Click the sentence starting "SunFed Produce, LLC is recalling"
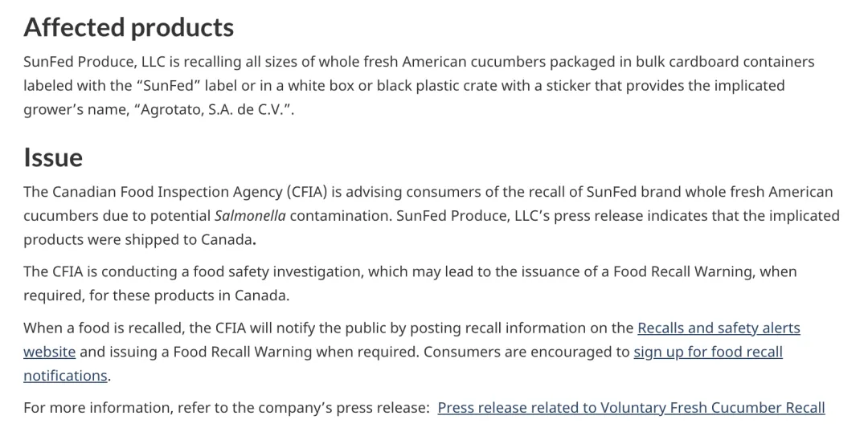Image resolution: width=868 pixels, height=436 pixels. coord(419,86)
